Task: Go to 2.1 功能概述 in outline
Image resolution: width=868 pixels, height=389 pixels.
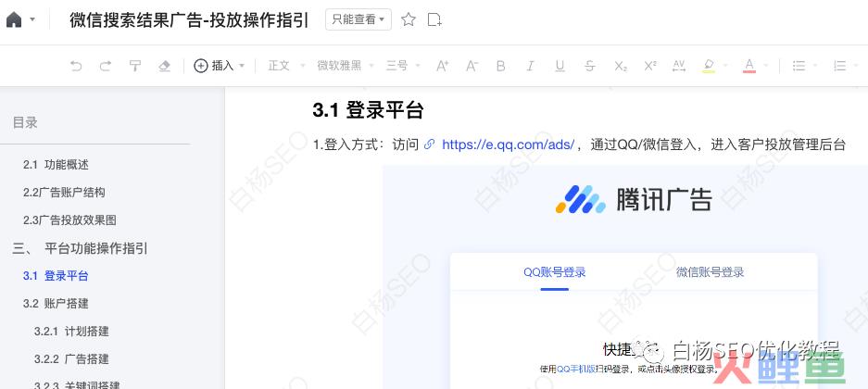Action: click(56, 164)
